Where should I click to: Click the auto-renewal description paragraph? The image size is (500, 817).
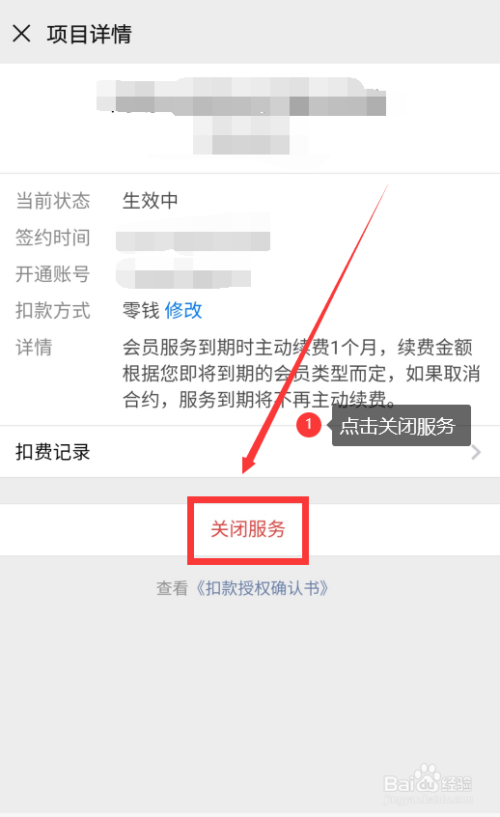pyautogui.click(x=301, y=374)
